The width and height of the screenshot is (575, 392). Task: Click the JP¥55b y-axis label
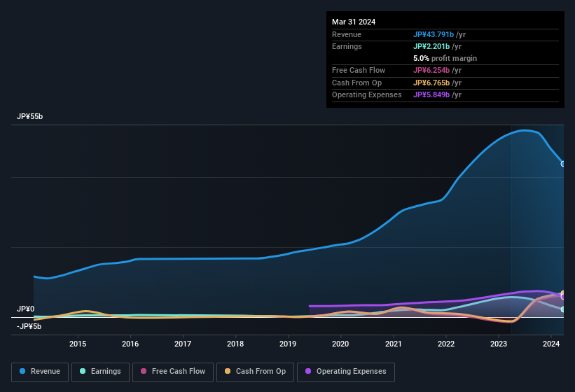pyautogui.click(x=29, y=116)
